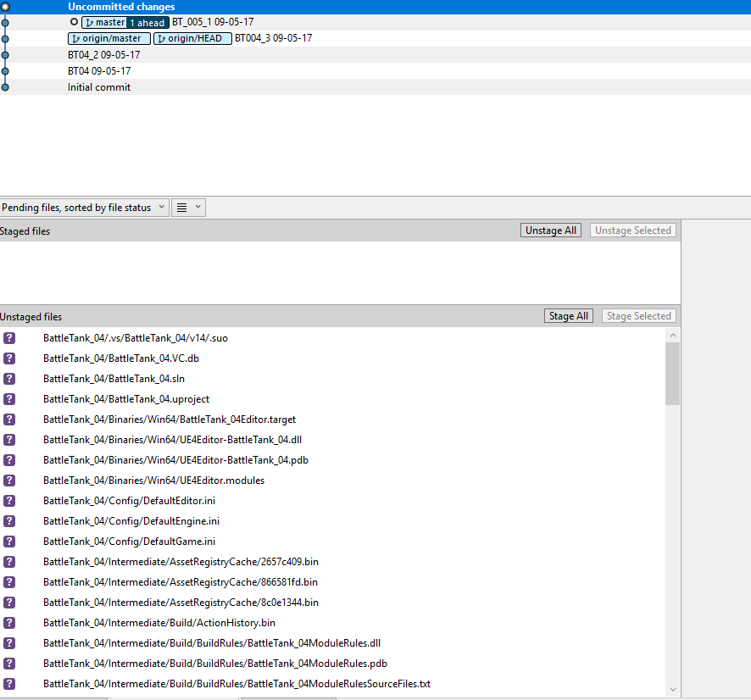This screenshot has height=700, width=751.
Task: Click the untracked icon for ActionHistory.bin
Action: (x=9, y=623)
